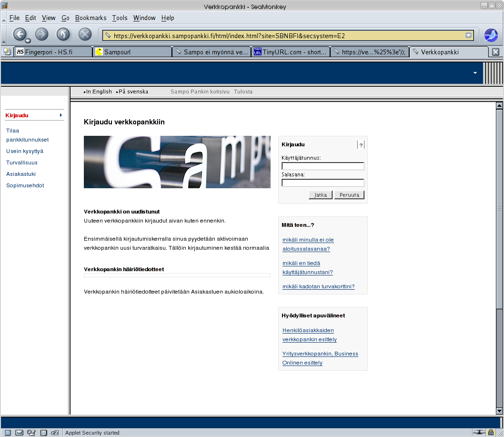
Task: Open the Back button history dropdown arrow
Action: [28, 41]
